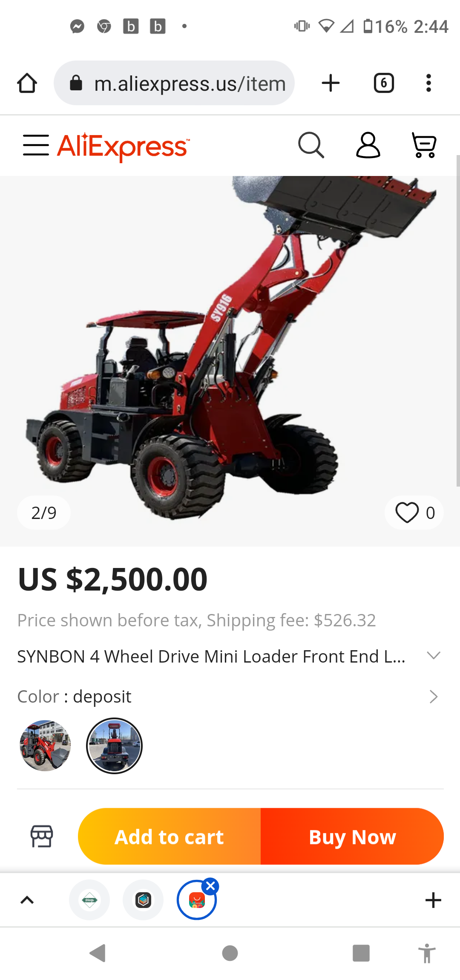Select the first color variant thumbnail
This screenshot has width=460, height=980.
point(45,746)
